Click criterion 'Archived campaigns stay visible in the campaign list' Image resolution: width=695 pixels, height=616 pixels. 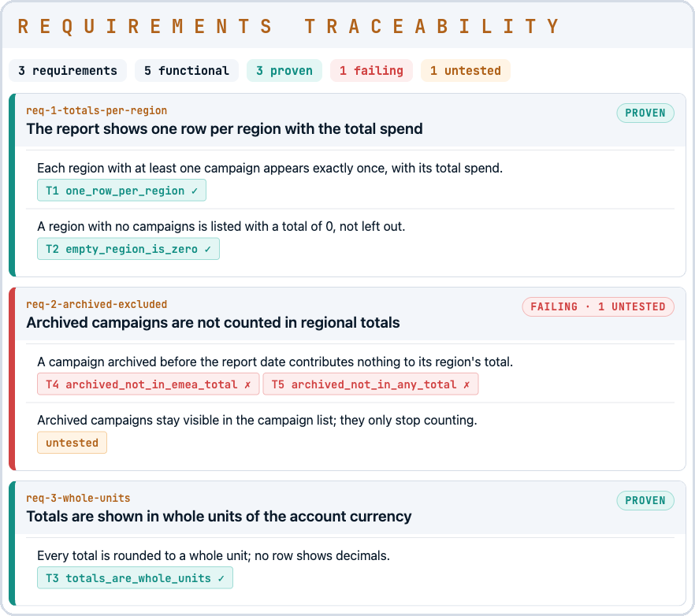point(257,420)
